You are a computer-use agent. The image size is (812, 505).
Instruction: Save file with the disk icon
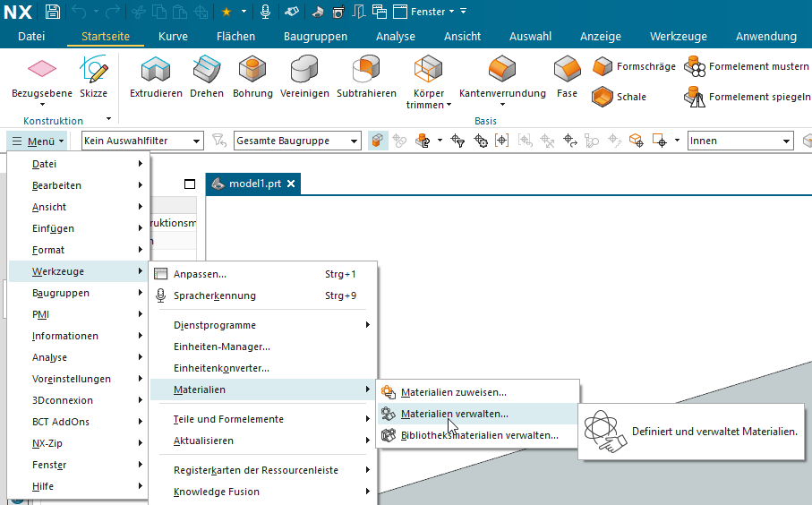pos(53,12)
